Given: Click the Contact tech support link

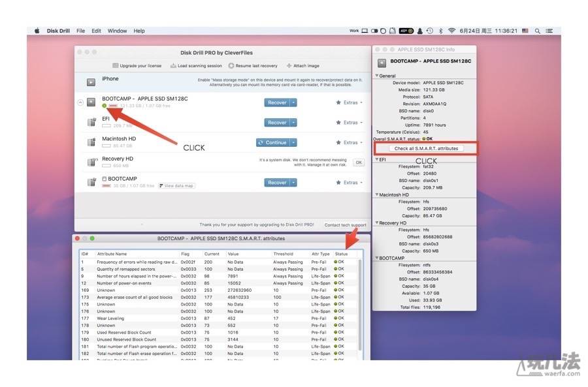Looking at the screenshot, I should click(x=345, y=224).
